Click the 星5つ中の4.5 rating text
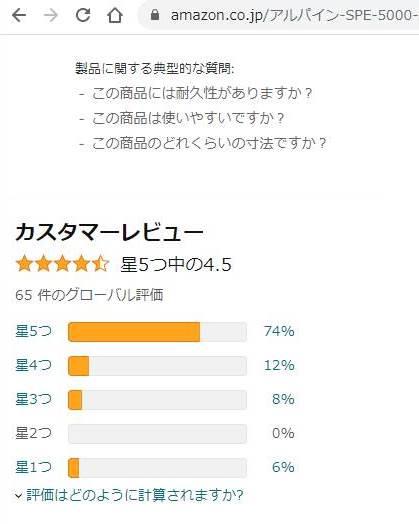The height and width of the screenshot is (524, 419). [176, 265]
